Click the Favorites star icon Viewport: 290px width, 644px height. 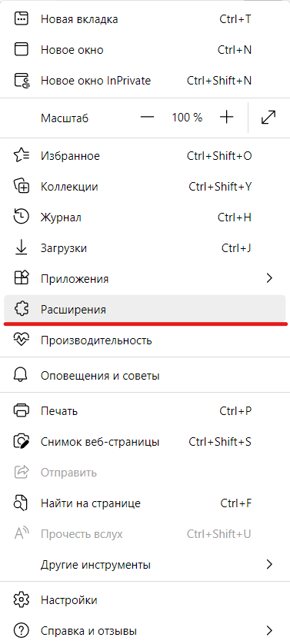click(22, 156)
